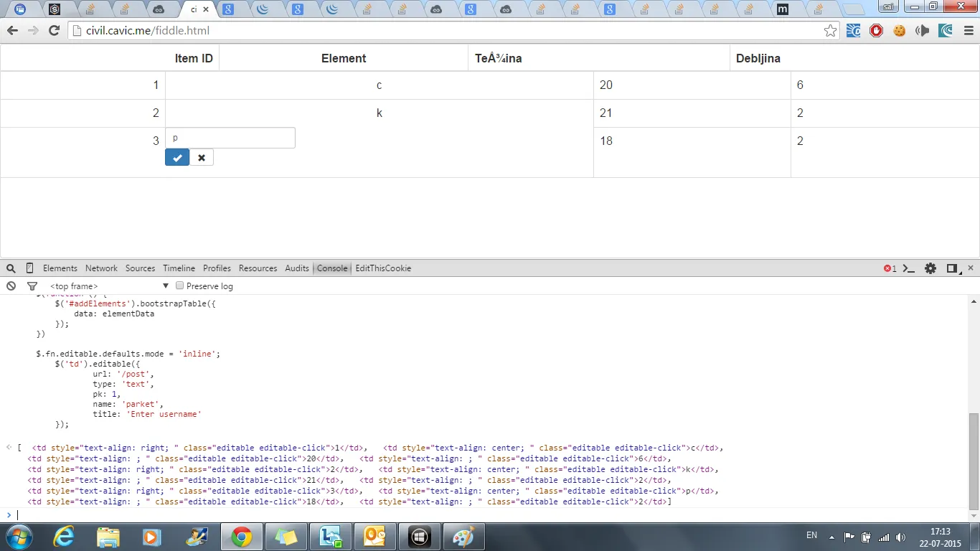This screenshot has width=980, height=551.
Task: Launch Internet Explorer from the taskbar
Action: point(65,537)
